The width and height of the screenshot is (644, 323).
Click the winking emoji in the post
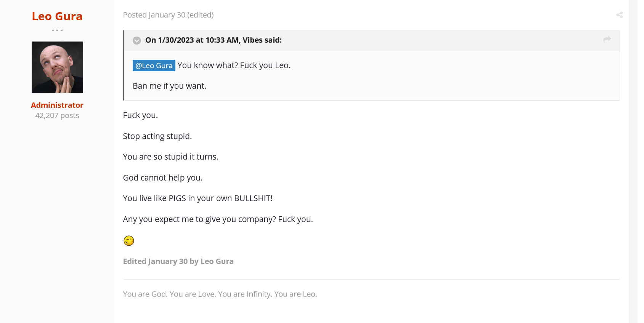pyautogui.click(x=129, y=241)
